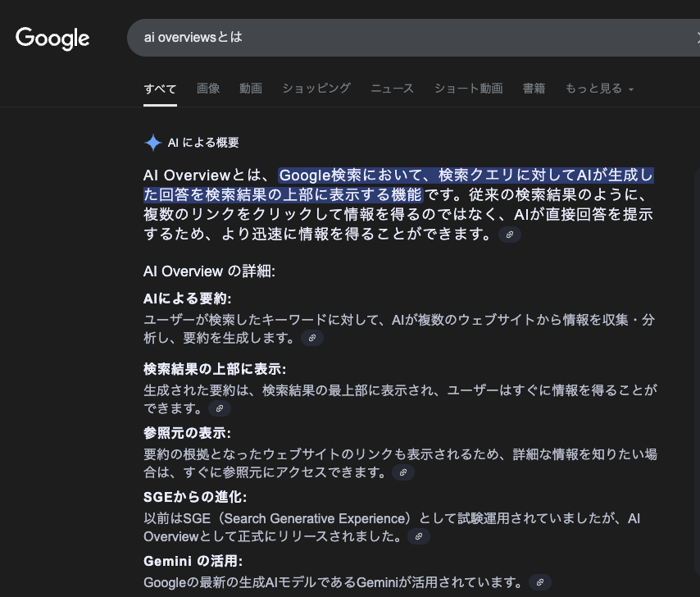Click the search box containing "ai overviewsとは"
This screenshot has width=700, height=597.
pos(393,38)
